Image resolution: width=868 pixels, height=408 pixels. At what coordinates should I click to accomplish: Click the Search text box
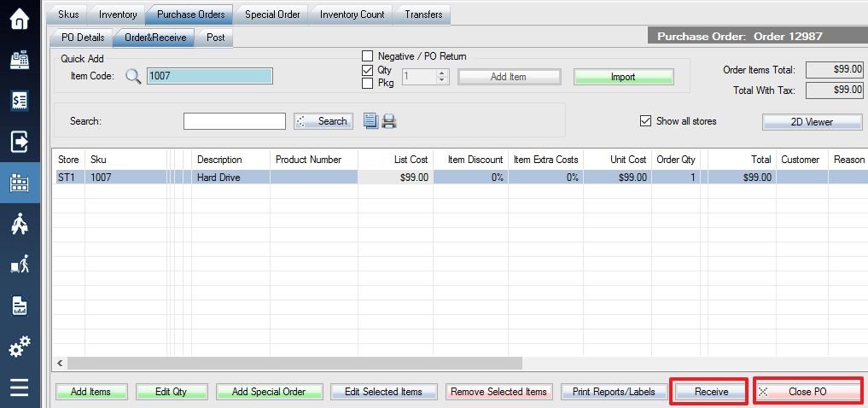235,120
